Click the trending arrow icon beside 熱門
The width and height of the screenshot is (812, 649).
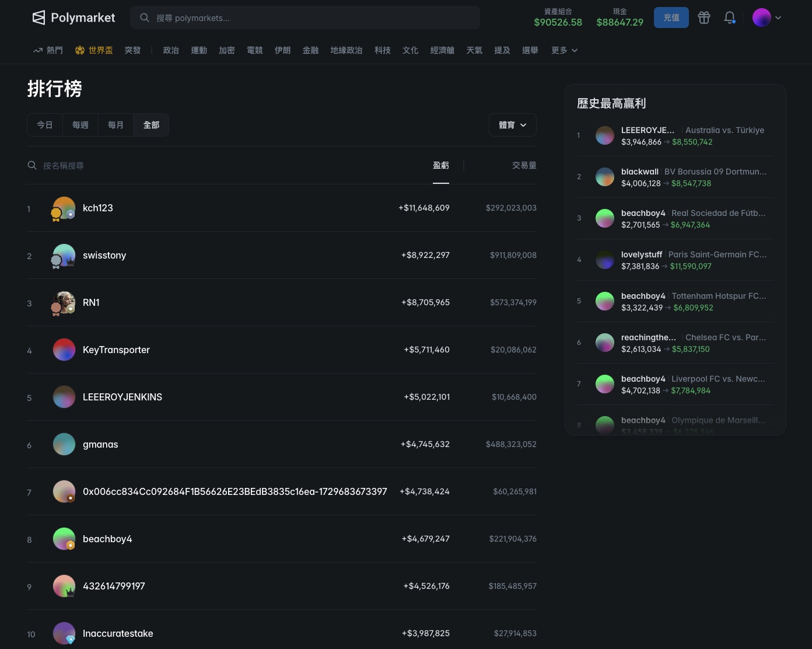[x=38, y=50]
